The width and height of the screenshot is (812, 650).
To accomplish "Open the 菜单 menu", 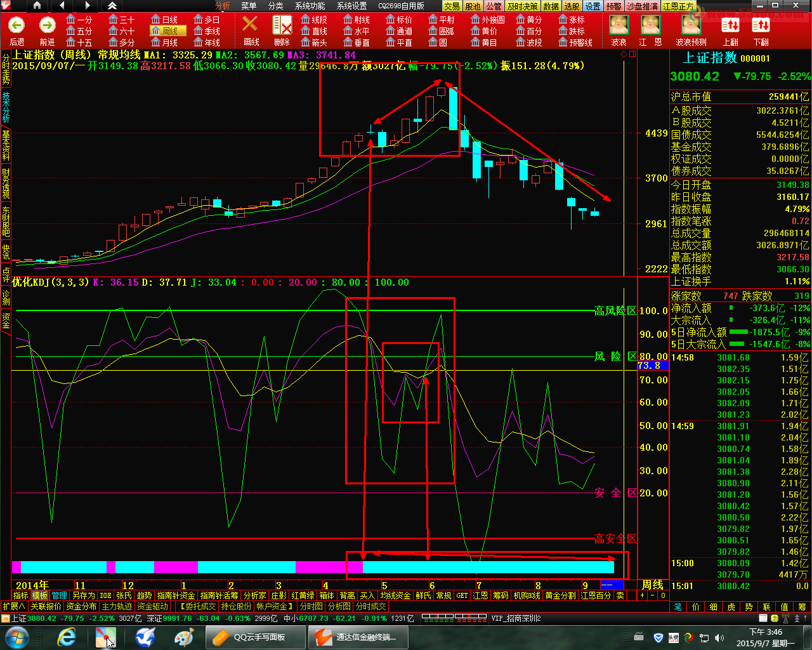I will point(249,6).
